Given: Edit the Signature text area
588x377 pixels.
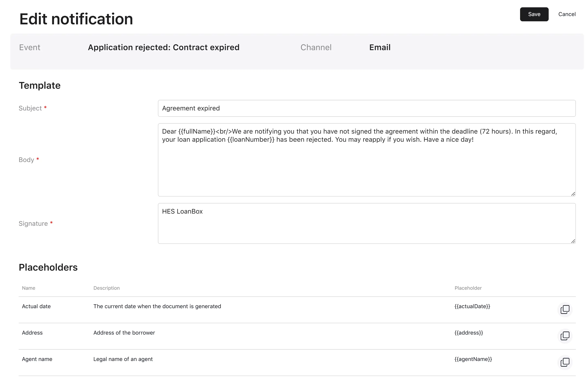Looking at the screenshot, I should tap(367, 224).
